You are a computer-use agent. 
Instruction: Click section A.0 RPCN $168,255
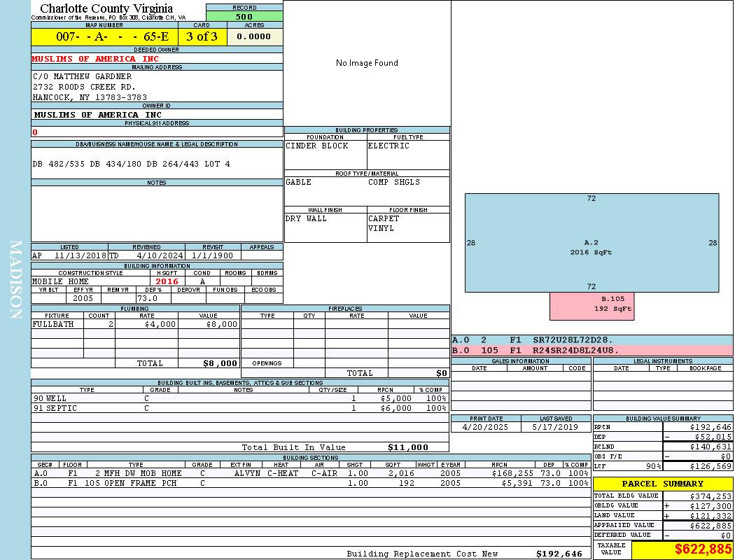(x=513, y=473)
